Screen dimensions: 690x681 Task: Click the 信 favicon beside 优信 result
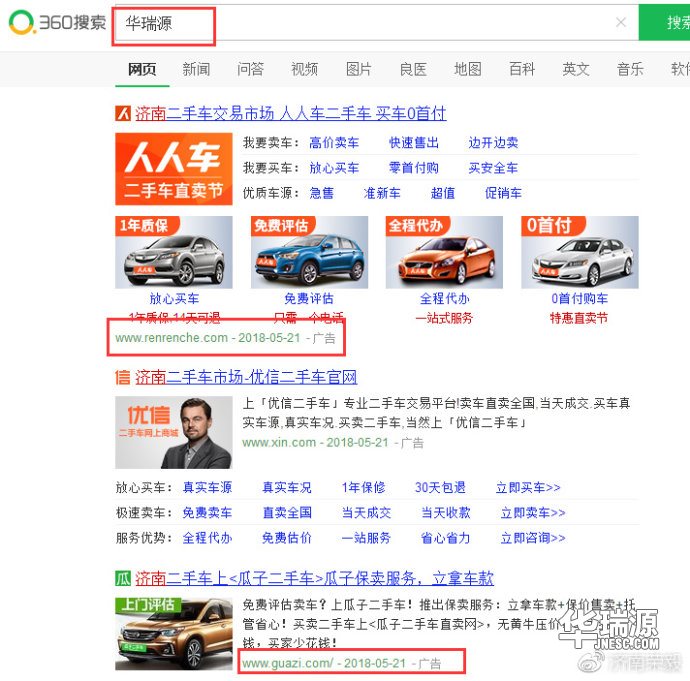123,377
